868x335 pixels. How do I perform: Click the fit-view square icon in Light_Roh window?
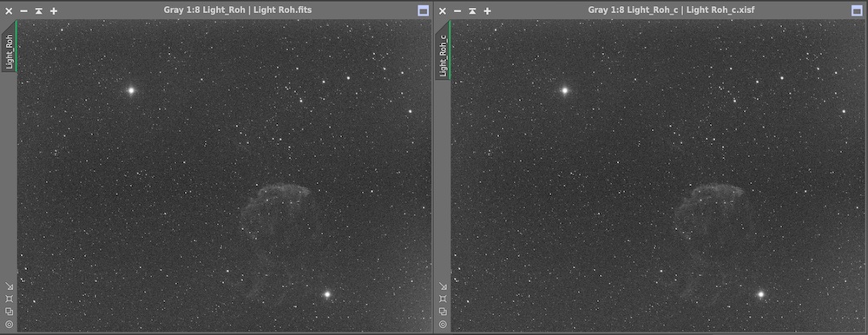tap(9, 299)
